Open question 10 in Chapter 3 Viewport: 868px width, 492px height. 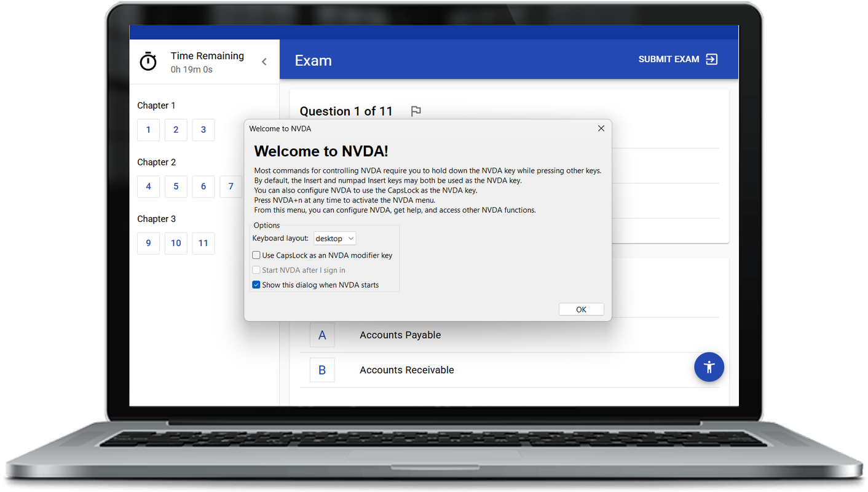click(176, 243)
